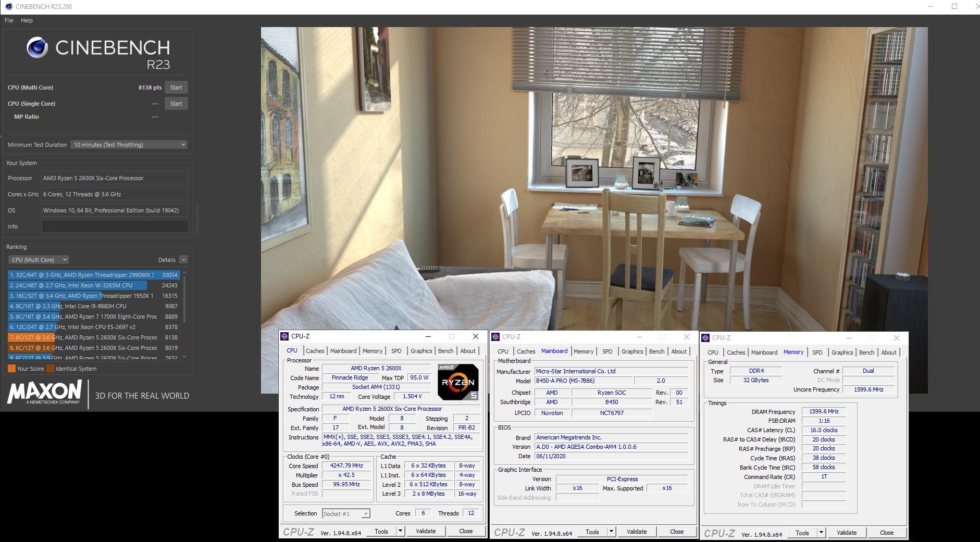This screenshot has height=542, width=980.
Task: Start the CPU Multi Core benchmark
Action: (x=176, y=87)
